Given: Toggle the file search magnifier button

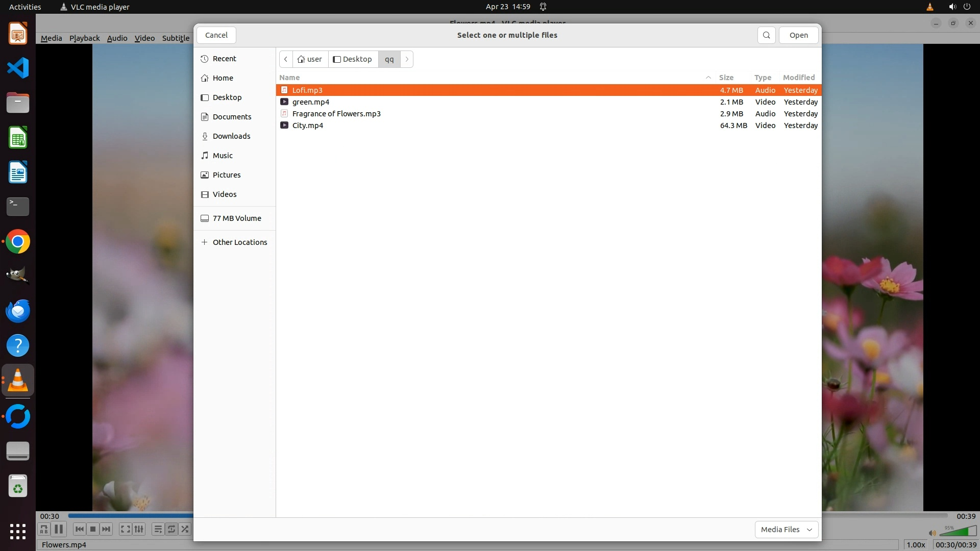Looking at the screenshot, I should (x=766, y=35).
